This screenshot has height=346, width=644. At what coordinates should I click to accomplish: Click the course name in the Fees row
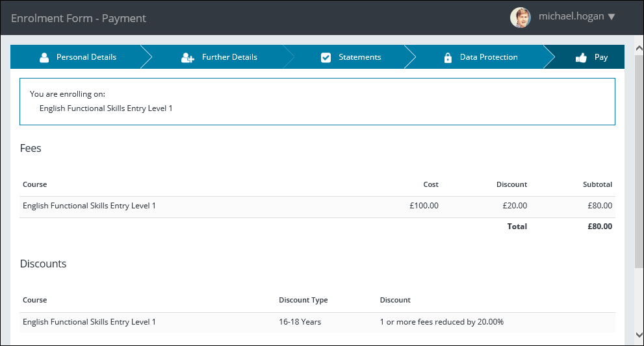point(89,206)
